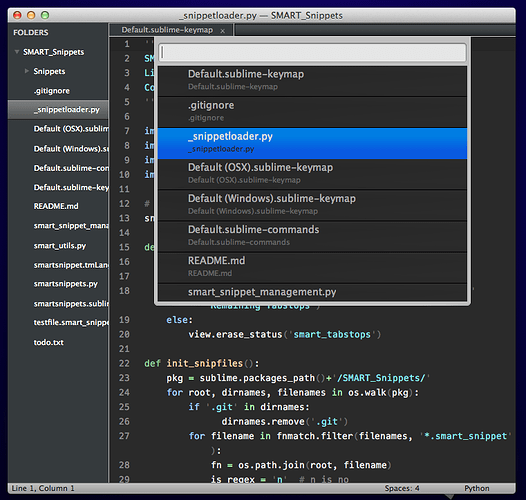Open the Spaces: 4 indentation menu
The image size is (526, 500).
pos(402,488)
